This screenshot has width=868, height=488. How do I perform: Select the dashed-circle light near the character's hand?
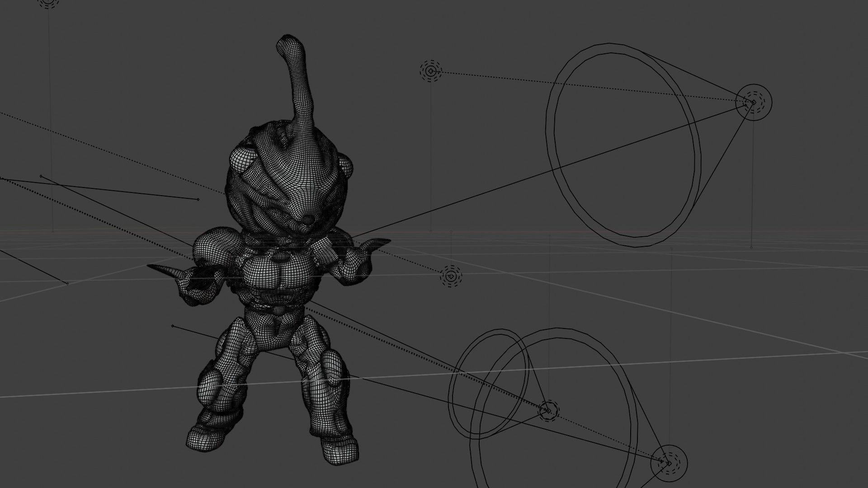451,276
